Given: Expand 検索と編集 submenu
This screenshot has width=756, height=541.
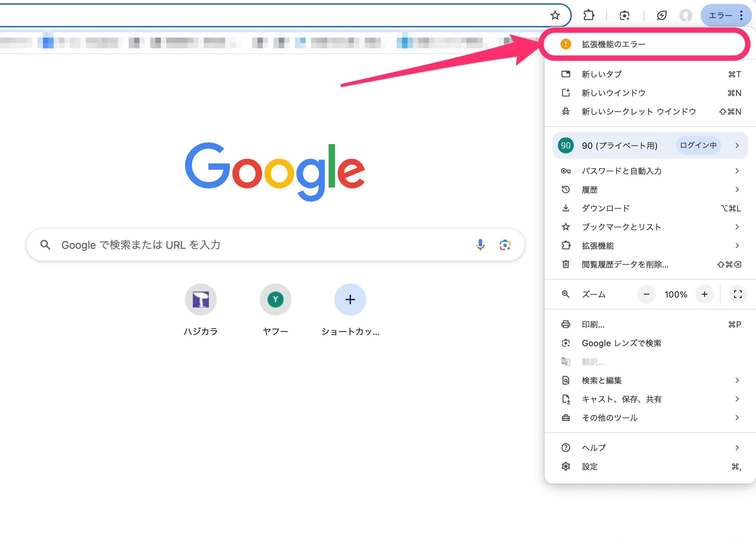Looking at the screenshot, I should point(651,380).
